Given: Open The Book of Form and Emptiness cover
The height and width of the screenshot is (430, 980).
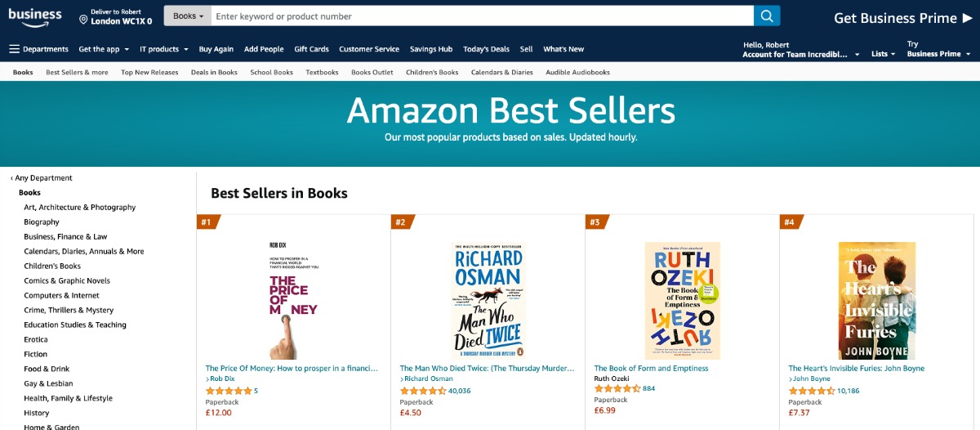Looking at the screenshot, I should [x=682, y=300].
